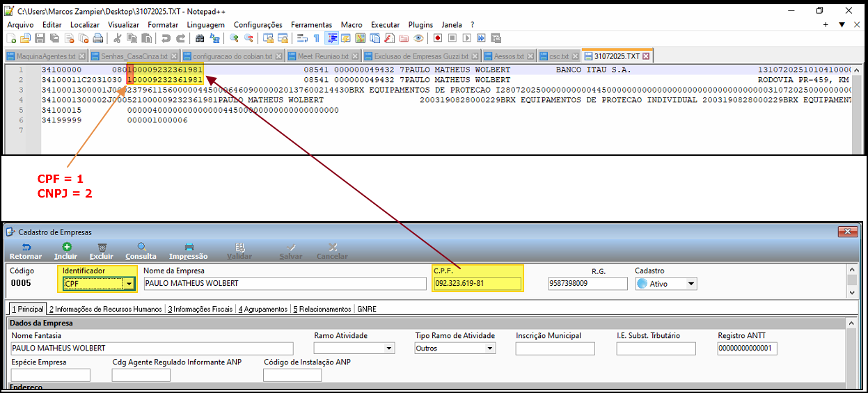Click the Open file toolbar icon
Image resolution: width=868 pixels, height=393 pixels.
coord(25,38)
